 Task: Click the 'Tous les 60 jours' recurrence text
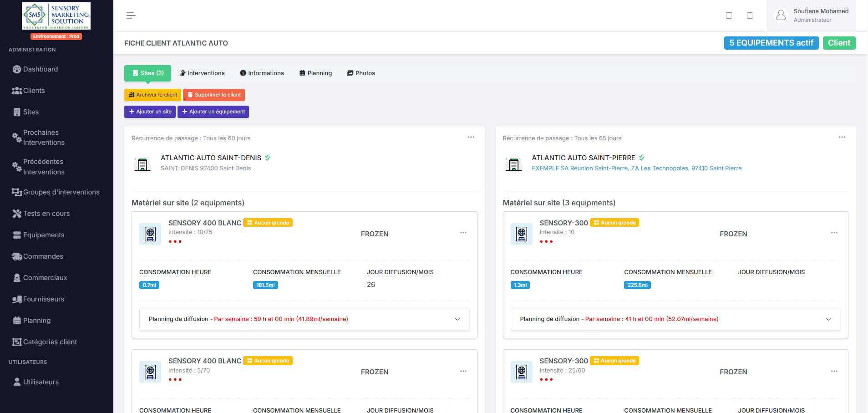pyautogui.click(x=227, y=138)
